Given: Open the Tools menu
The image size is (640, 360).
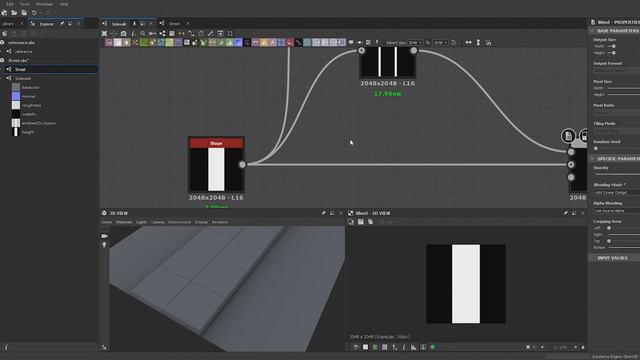Looking at the screenshot, I should point(24,4).
